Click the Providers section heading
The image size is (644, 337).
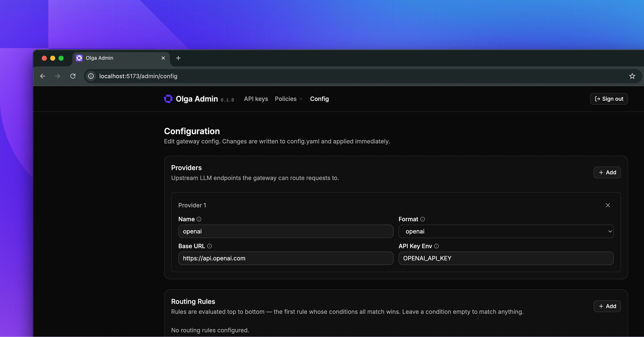click(x=186, y=168)
